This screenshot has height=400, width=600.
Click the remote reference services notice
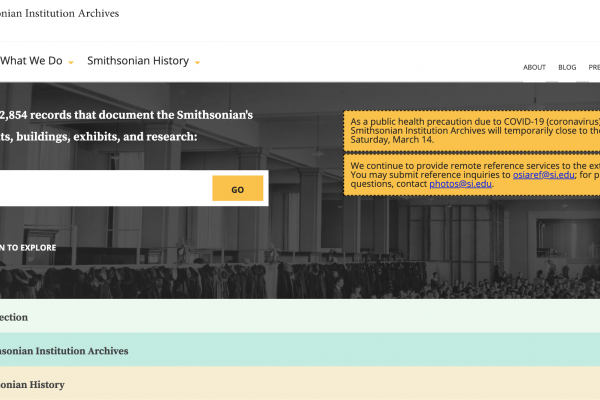pos(475,175)
